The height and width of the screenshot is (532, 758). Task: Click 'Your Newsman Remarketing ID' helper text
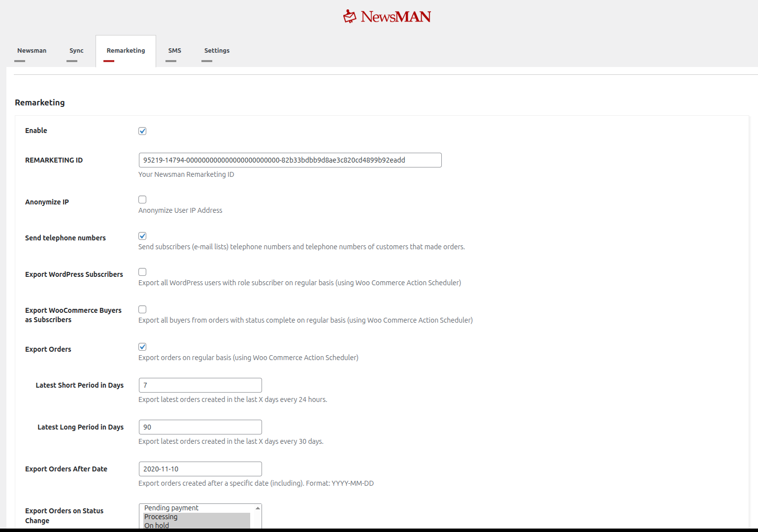(186, 174)
